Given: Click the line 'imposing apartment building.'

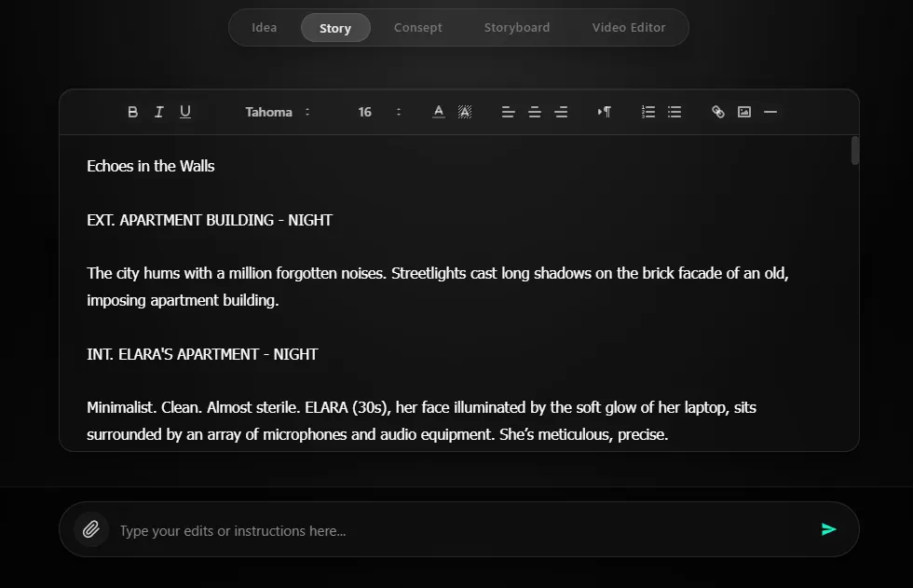Looking at the screenshot, I should [183, 300].
